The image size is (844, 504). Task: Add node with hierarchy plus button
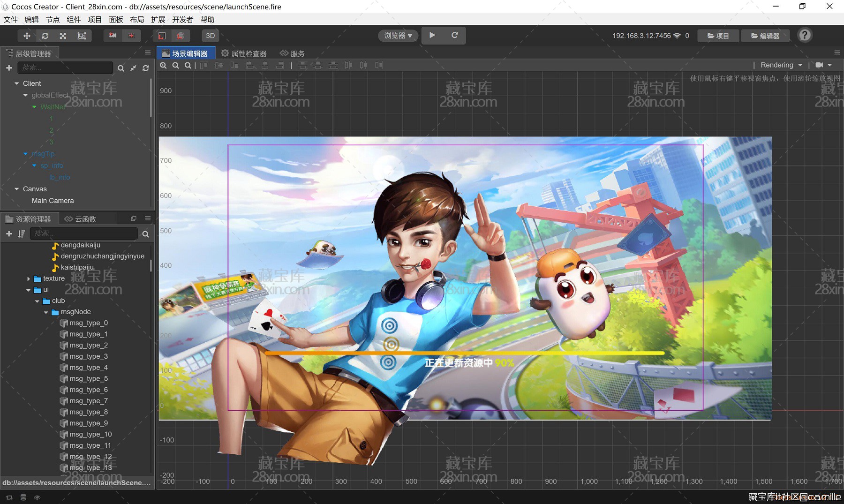click(x=9, y=68)
